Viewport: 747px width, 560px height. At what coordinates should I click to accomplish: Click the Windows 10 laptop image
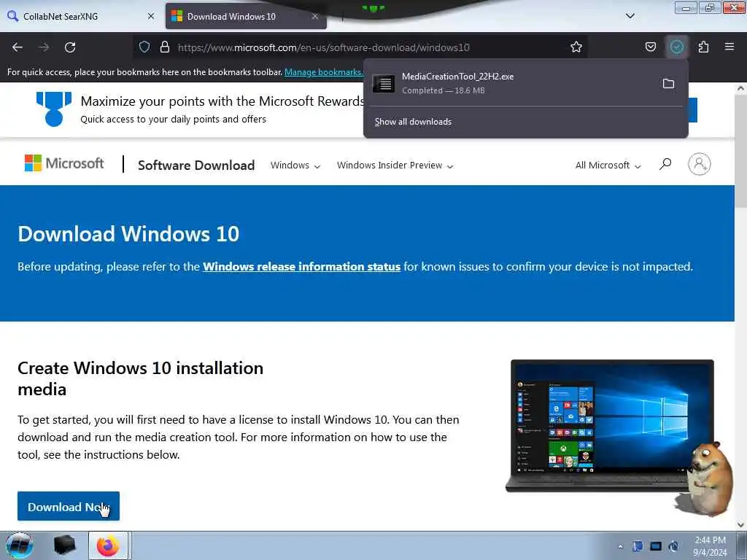pos(611,426)
